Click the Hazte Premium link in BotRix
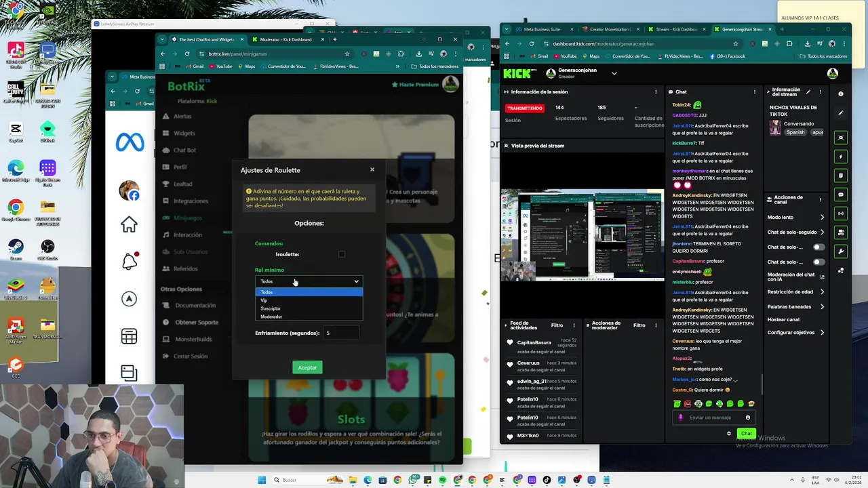 [415, 85]
